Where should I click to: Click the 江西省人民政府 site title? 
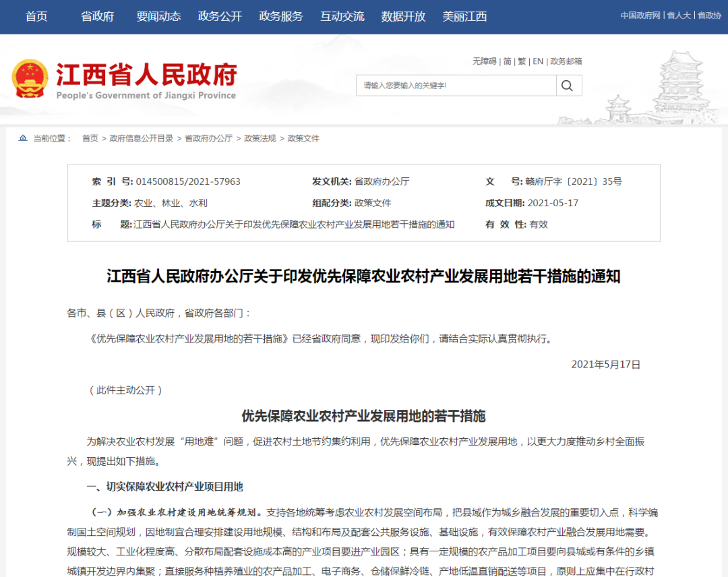point(146,74)
